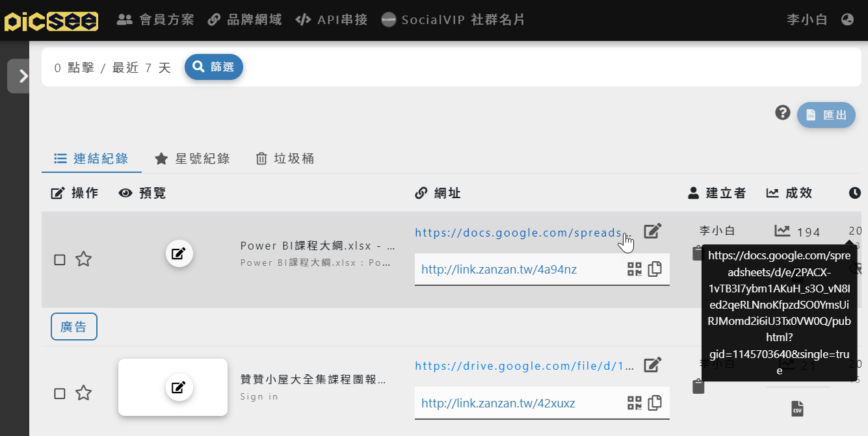Click the 預覽 column header

142,193
